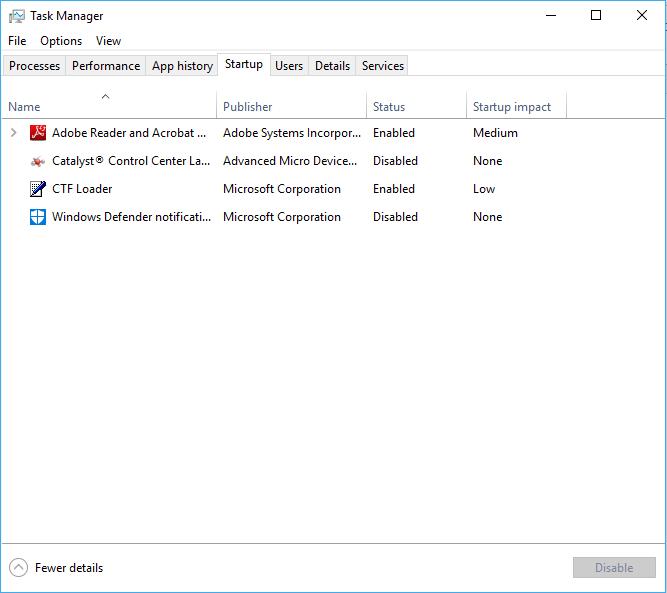Image resolution: width=667 pixels, height=593 pixels.
Task: Click the Enabled status of Adobe Reader
Action: pyautogui.click(x=394, y=133)
